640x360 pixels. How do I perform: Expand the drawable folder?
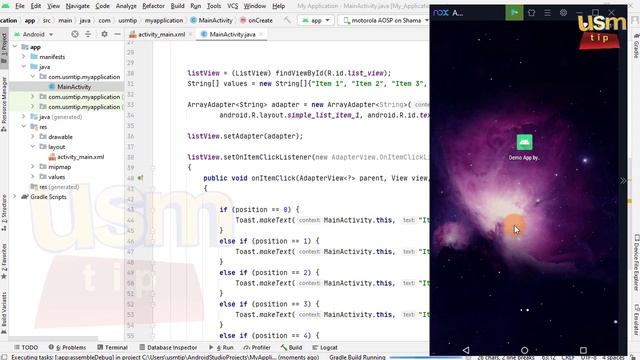(x=33, y=137)
